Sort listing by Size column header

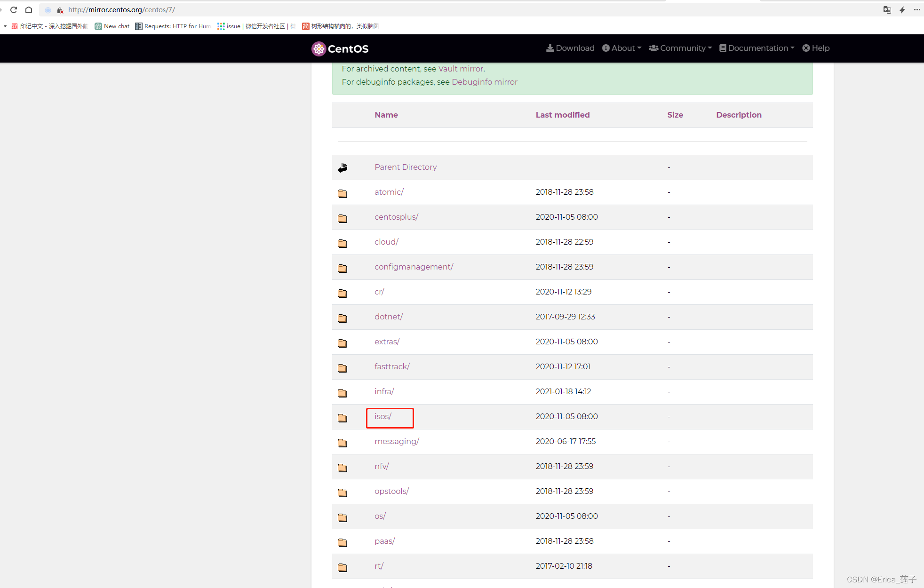coord(675,115)
